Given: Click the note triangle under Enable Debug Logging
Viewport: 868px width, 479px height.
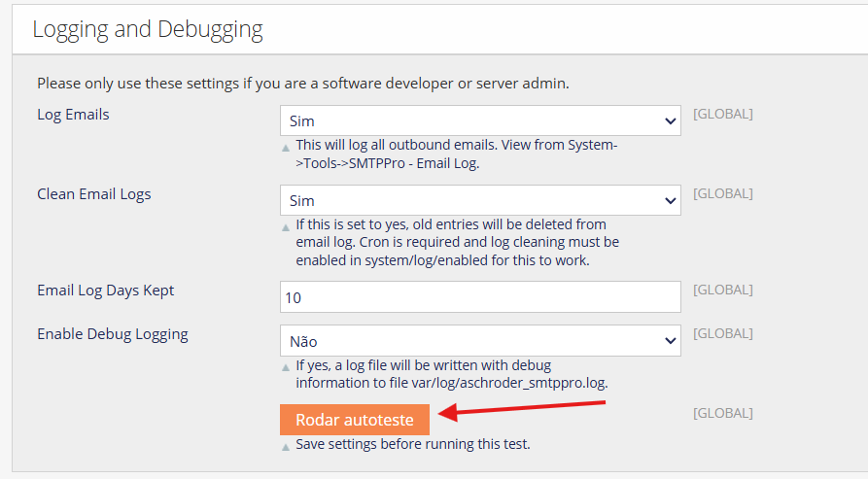Looking at the screenshot, I should [x=286, y=368].
